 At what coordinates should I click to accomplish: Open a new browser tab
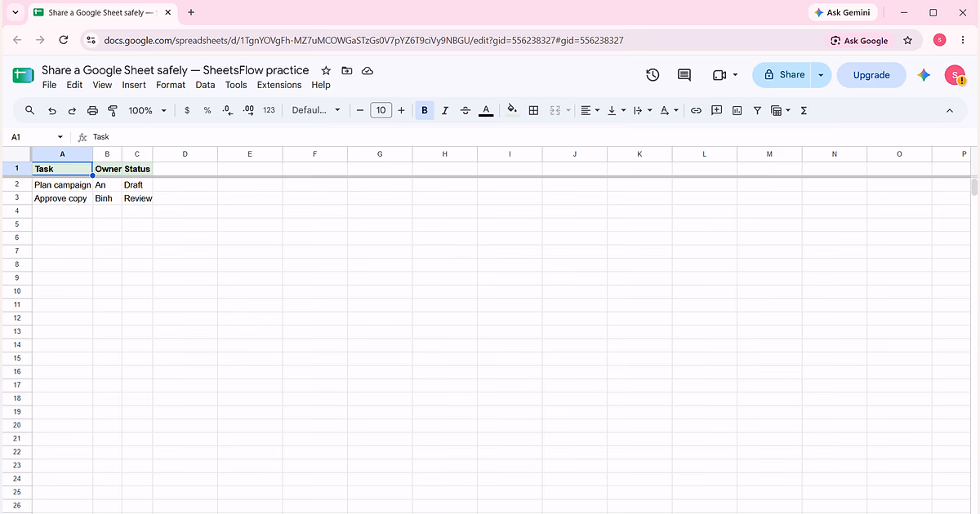(x=190, y=13)
